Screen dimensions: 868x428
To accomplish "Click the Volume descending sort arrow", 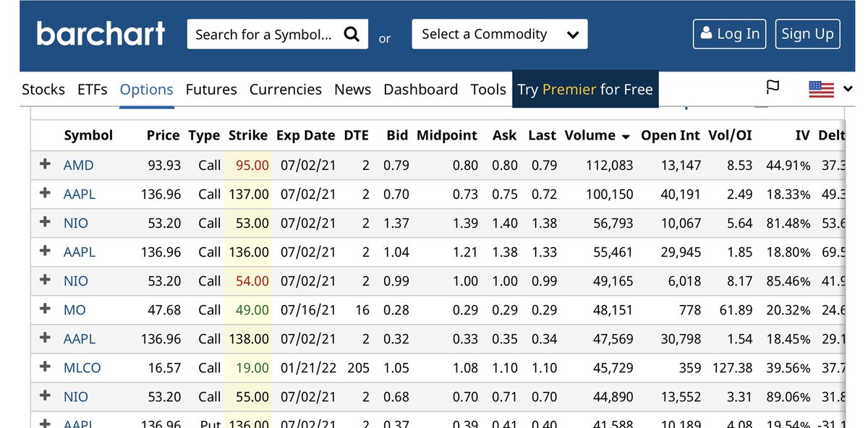I will click(x=626, y=137).
